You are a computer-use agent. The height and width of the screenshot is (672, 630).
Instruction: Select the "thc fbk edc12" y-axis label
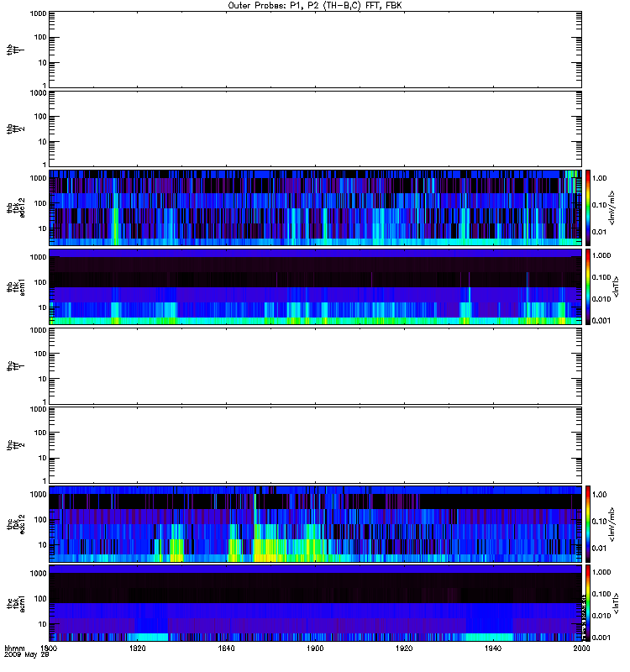(15, 524)
